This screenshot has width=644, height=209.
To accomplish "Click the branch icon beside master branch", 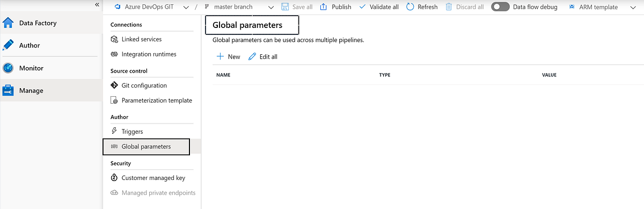I will (x=207, y=7).
